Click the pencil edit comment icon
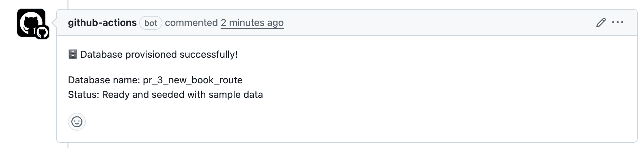This screenshot has height=148, width=644. (x=601, y=23)
